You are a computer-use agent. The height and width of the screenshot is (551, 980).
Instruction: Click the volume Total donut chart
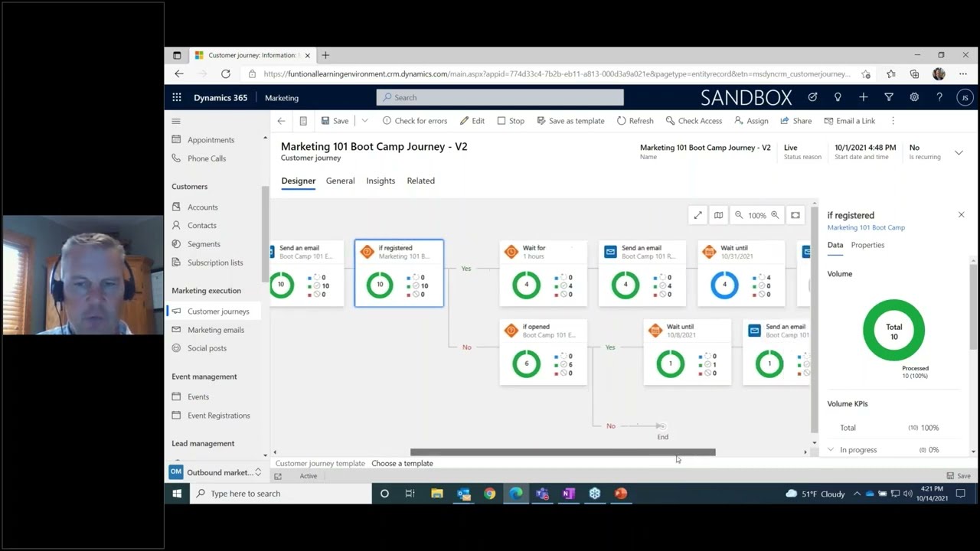tap(893, 331)
